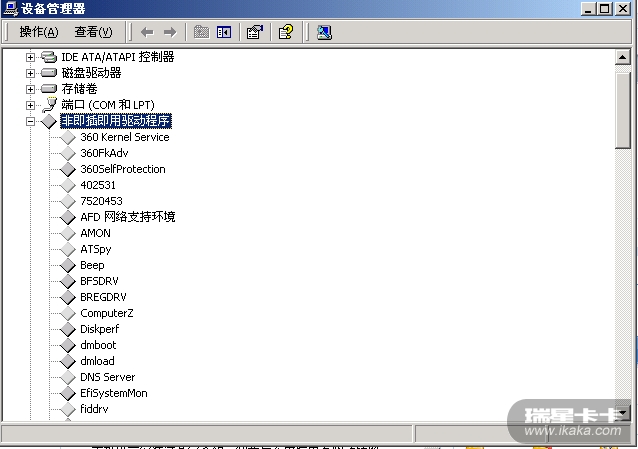Select the 7520453 driver entry
This screenshot has width=638, height=449.
101,201
